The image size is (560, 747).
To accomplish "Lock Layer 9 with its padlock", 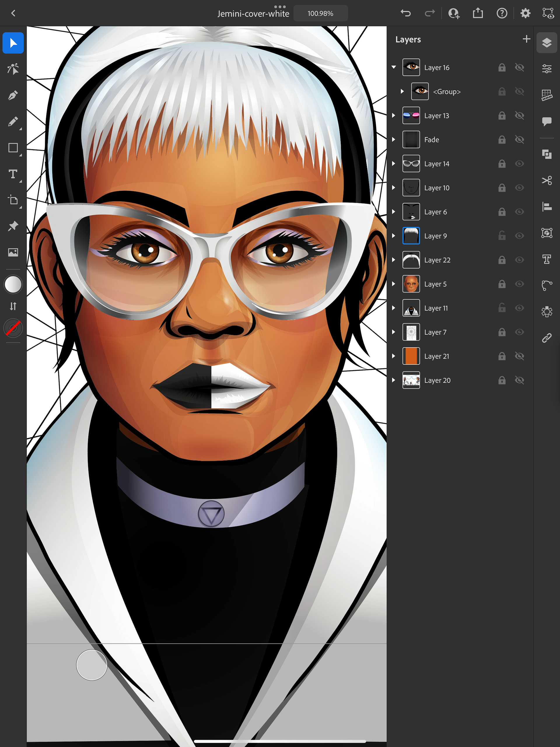I will (502, 236).
